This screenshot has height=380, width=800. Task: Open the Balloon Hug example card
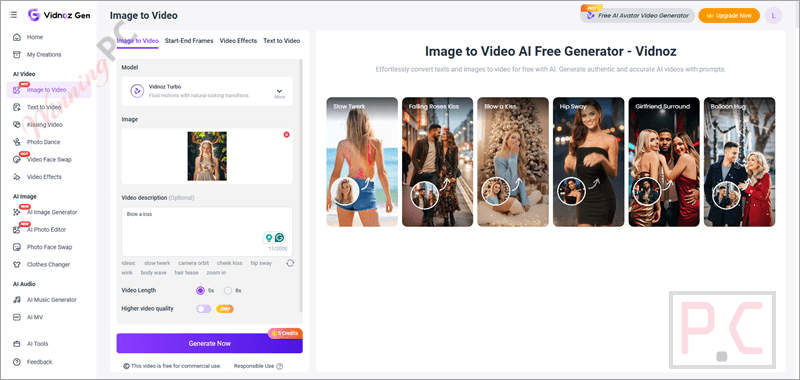[x=739, y=162]
